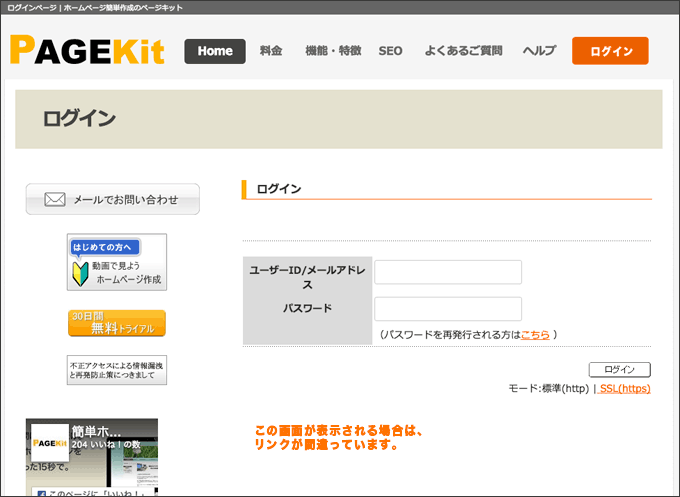Click the envelope mail icon
The height and width of the screenshot is (497, 680).
pos(55,199)
